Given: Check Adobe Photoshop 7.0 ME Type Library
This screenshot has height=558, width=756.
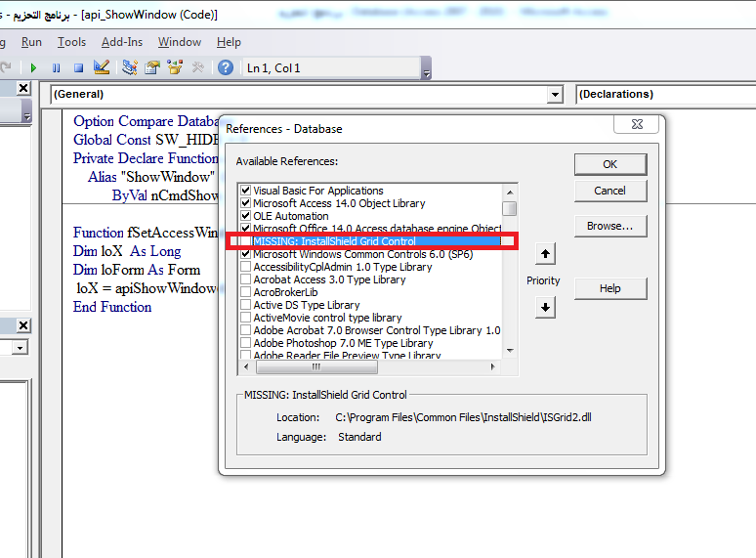Looking at the screenshot, I should pos(245,342).
